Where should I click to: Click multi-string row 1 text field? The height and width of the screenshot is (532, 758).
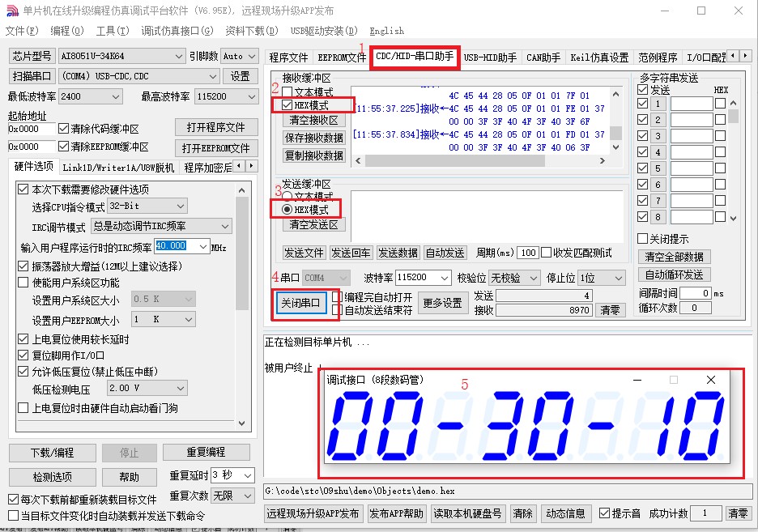[x=692, y=104]
